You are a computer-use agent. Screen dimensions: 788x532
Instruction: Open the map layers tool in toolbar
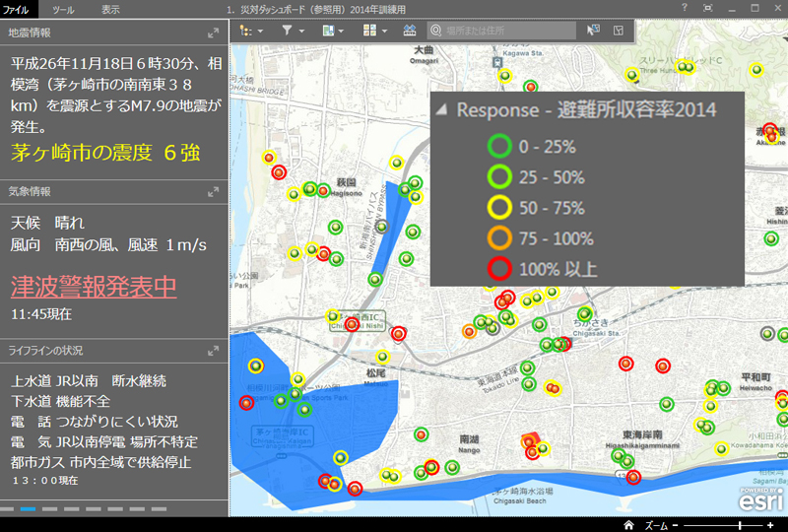246,31
